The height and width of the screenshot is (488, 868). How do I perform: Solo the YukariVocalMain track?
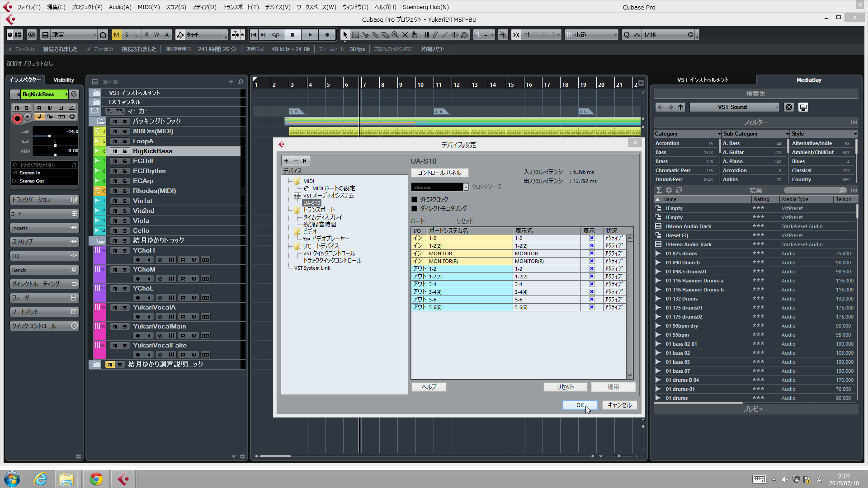click(125, 326)
